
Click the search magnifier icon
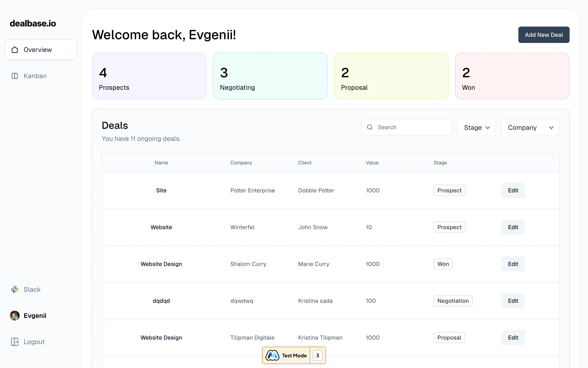(x=370, y=127)
